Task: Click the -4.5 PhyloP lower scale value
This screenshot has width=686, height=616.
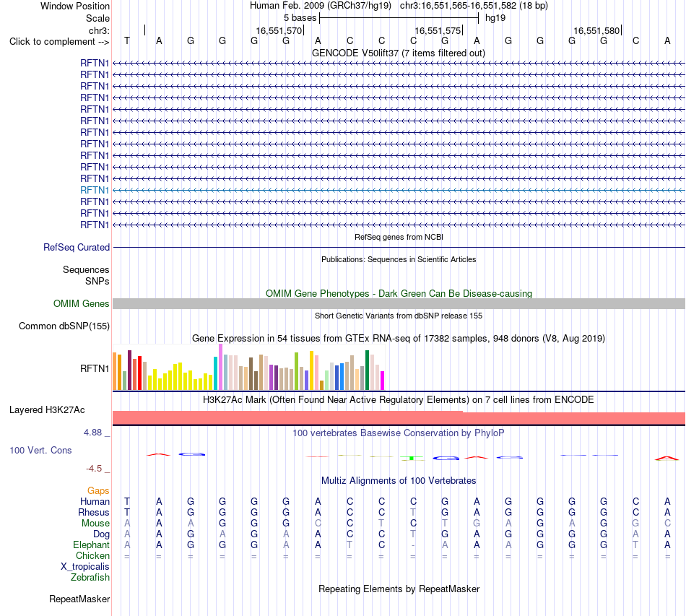Action: pos(94,469)
